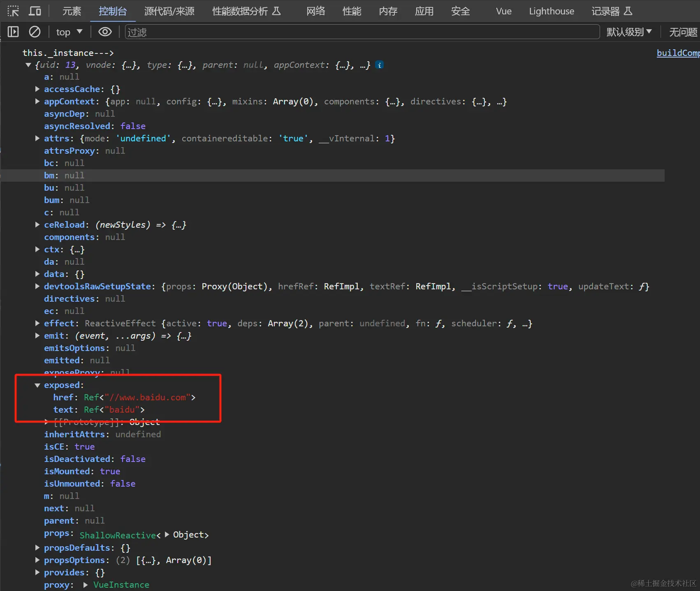The height and width of the screenshot is (591, 700).
Task: Select the 'bum: null' row
Action: coord(67,200)
